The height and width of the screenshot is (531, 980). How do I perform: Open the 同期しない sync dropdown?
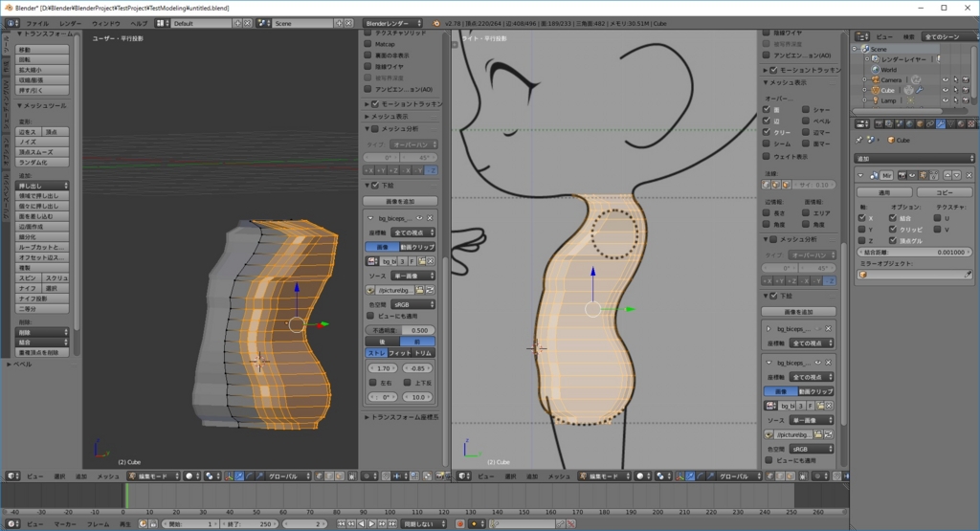click(424, 524)
